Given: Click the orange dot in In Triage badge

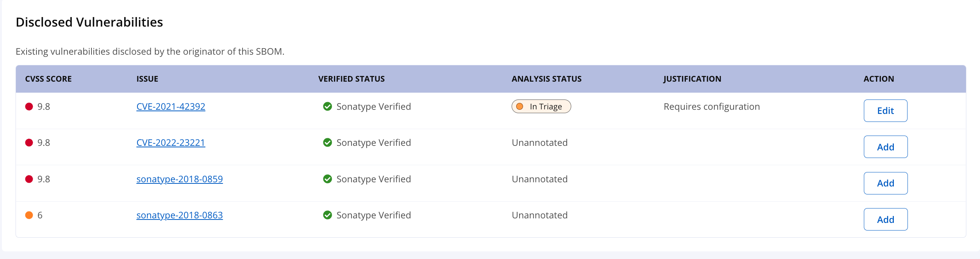Looking at the screenshot, I should [x=520, y=107].
